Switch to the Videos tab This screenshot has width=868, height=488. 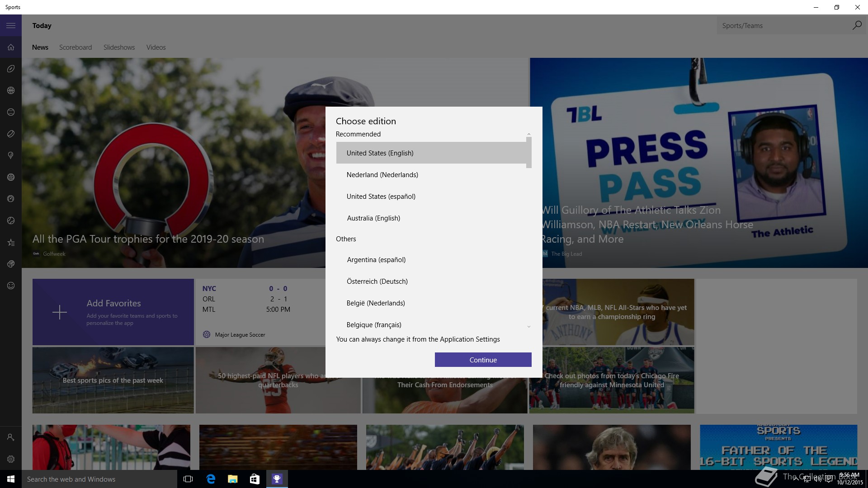point(156,47)
